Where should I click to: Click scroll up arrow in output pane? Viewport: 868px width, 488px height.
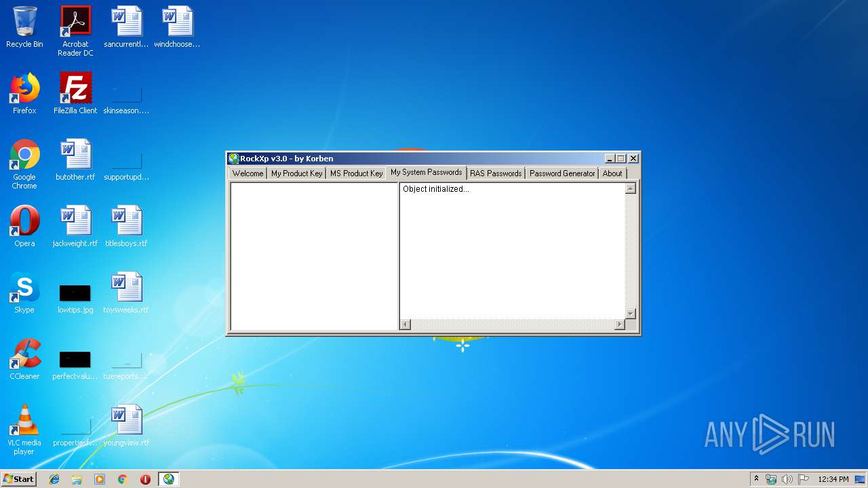pos(631,188)
